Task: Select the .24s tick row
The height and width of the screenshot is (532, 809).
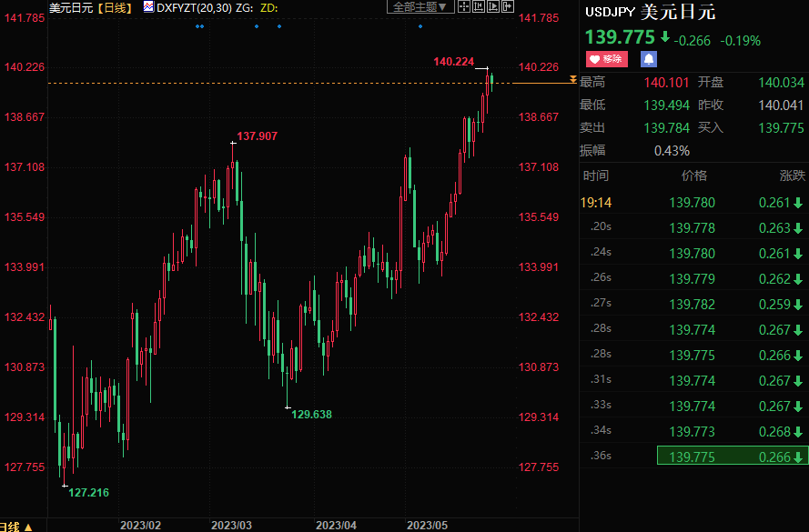Action: pos(694,253)
